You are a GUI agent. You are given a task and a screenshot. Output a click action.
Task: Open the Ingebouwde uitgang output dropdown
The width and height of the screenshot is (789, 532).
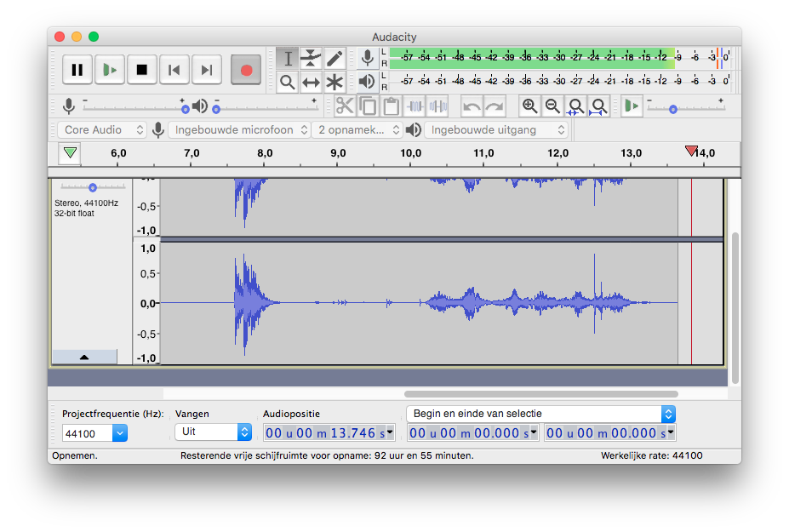[x=496, y=130]
